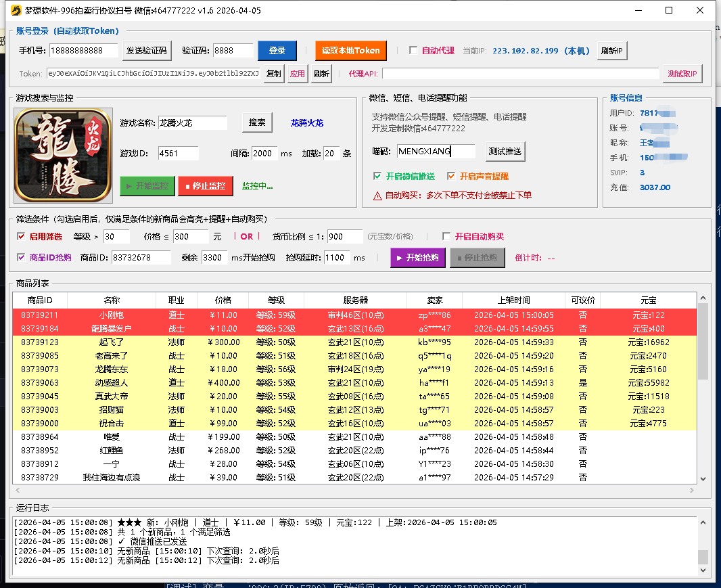Image resolution: width=721 pixels, height=588 pixels.
Task: Select product row 83739063 动感超人
Action: point(354,383)
